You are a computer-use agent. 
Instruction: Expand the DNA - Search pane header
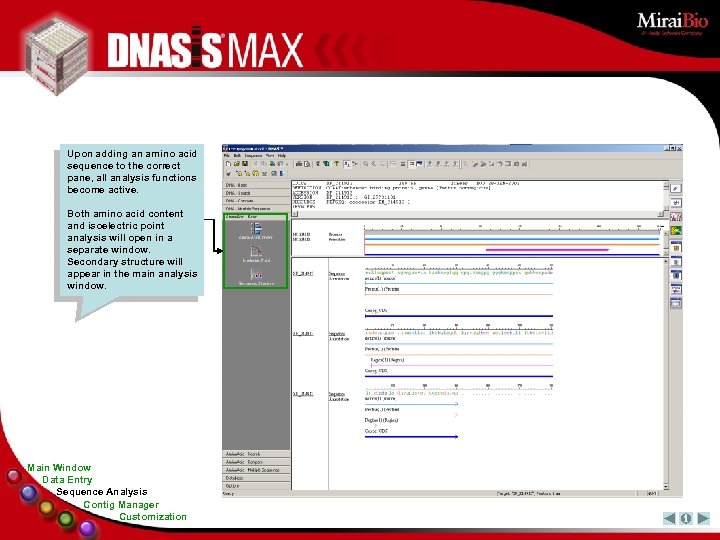tap(256, 193)
